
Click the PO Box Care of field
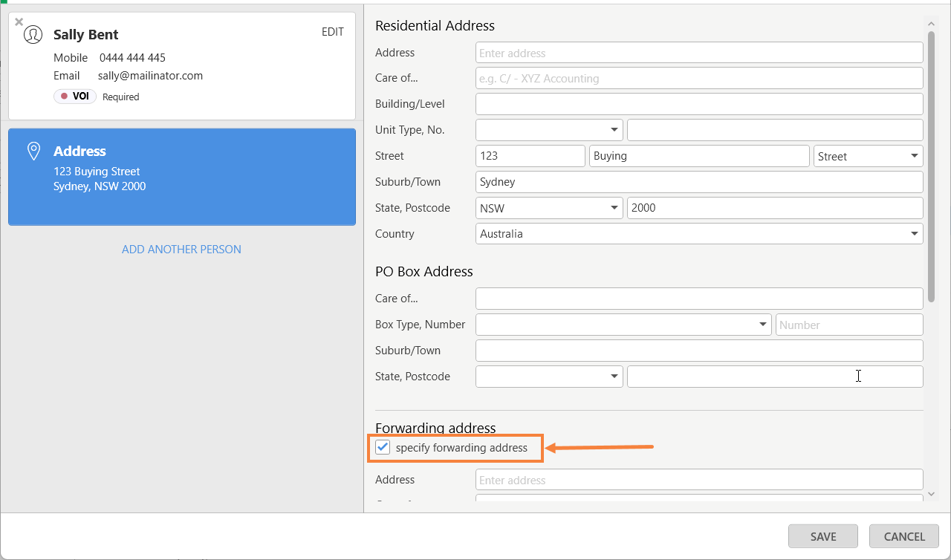(699, 299)
